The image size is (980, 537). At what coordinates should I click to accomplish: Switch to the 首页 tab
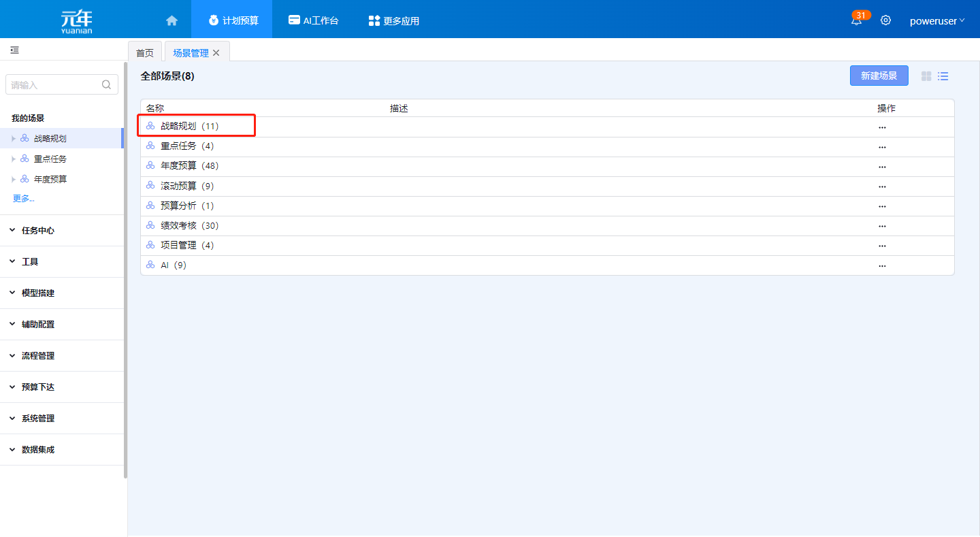point(145,53)
